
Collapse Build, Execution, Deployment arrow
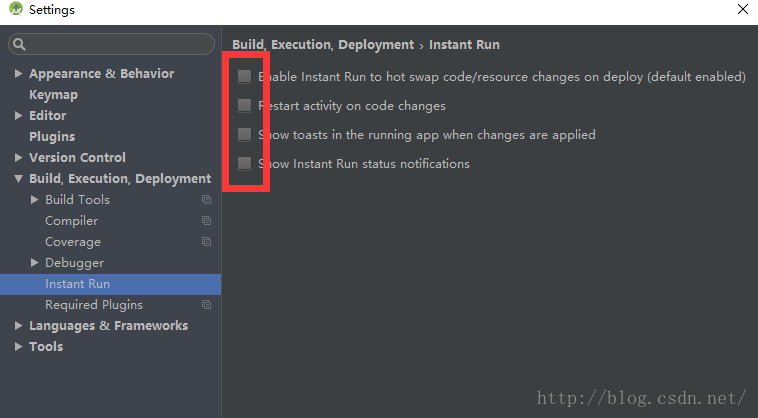coord(18,178)
